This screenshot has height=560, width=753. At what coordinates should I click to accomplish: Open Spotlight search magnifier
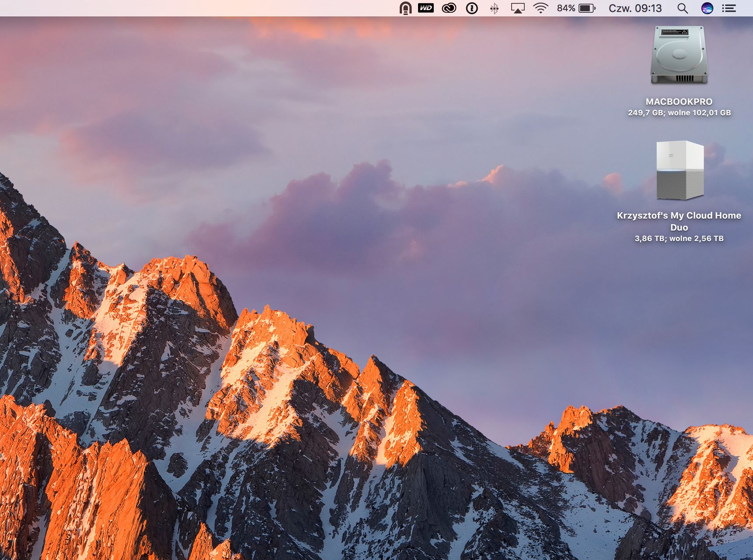pyautogui.click(x=683, y=8)
